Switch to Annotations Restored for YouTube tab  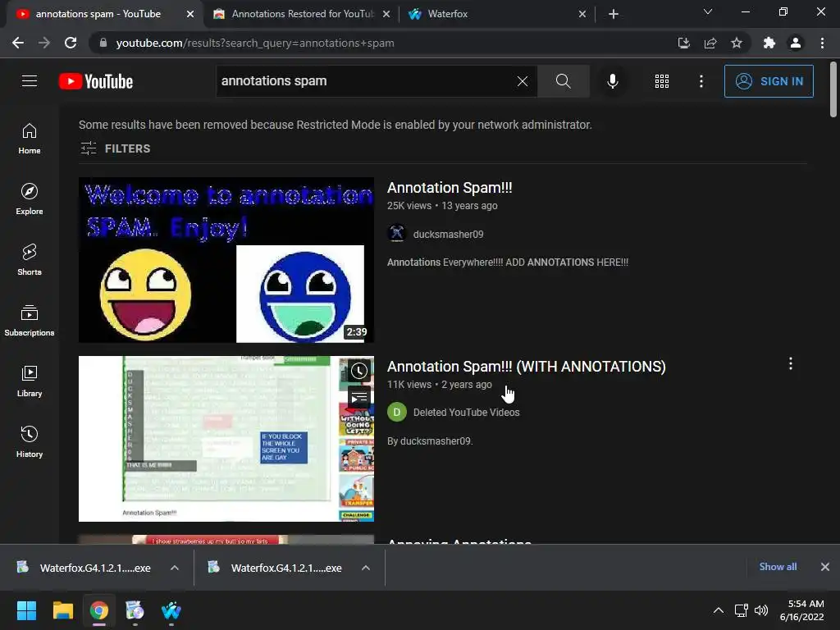[302, 14]
